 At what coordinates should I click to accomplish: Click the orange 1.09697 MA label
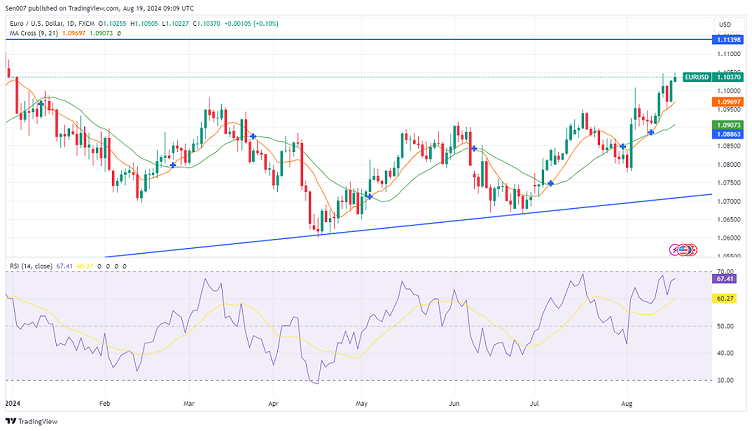(x=726, y=102)
